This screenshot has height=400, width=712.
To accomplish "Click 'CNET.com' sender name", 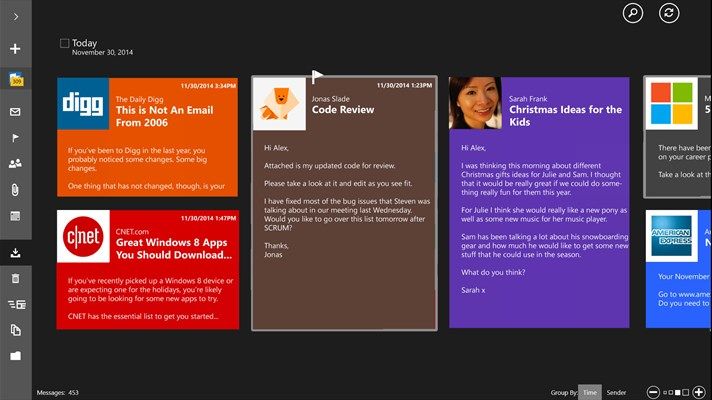I will (132, 232).
